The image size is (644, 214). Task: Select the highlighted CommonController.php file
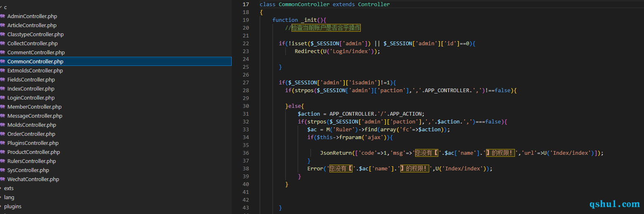click(115, 61)
